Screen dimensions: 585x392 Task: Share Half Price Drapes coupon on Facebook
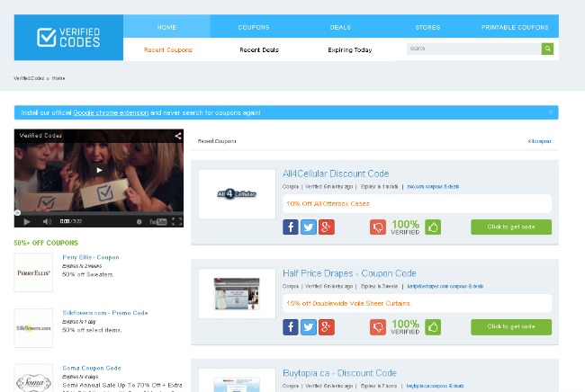(x=291, y=327)
